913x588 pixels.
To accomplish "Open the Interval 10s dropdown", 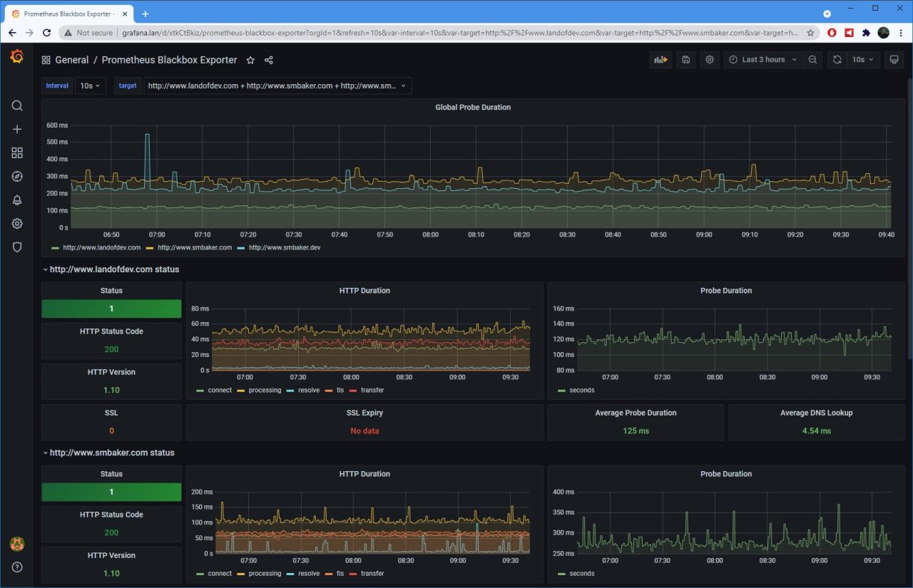I will pos(91,86).
